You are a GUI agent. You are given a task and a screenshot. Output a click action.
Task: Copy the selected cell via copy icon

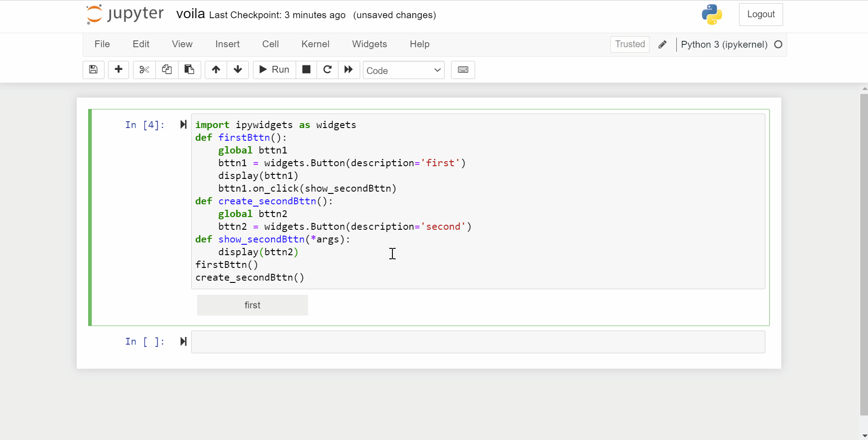point(167,69)
